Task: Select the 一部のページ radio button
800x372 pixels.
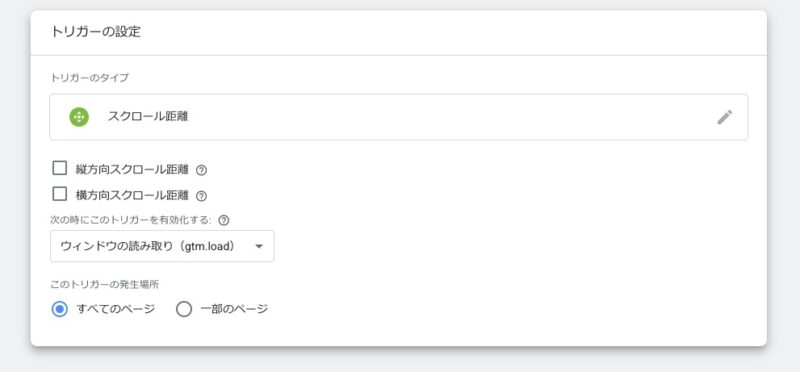Action: [184, 309]
